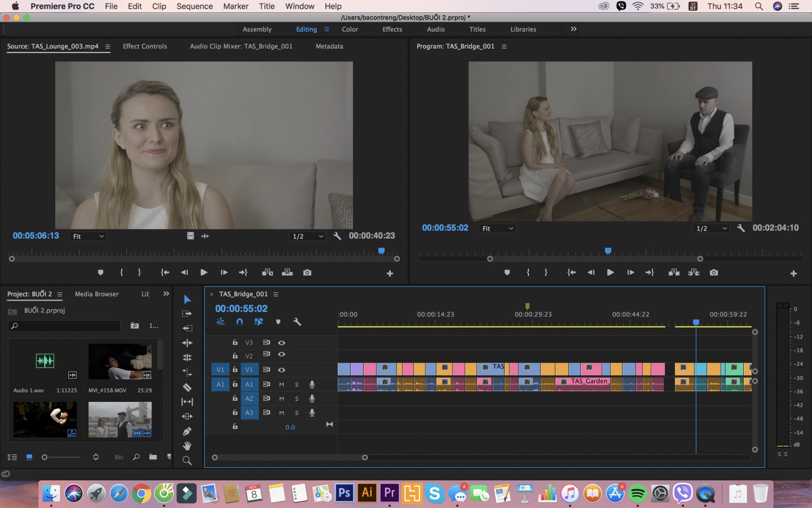Open the Media Browser tab
Image resolution: width=812 pixels, height=508 pixels.
pyautogui.click(x=97, y=294)
